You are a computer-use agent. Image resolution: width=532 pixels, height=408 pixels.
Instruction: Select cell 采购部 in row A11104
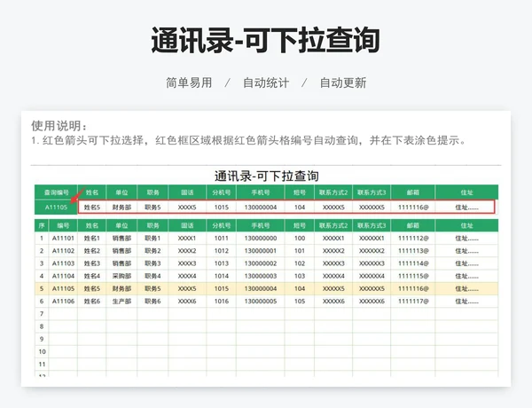[x=121, y=276]
